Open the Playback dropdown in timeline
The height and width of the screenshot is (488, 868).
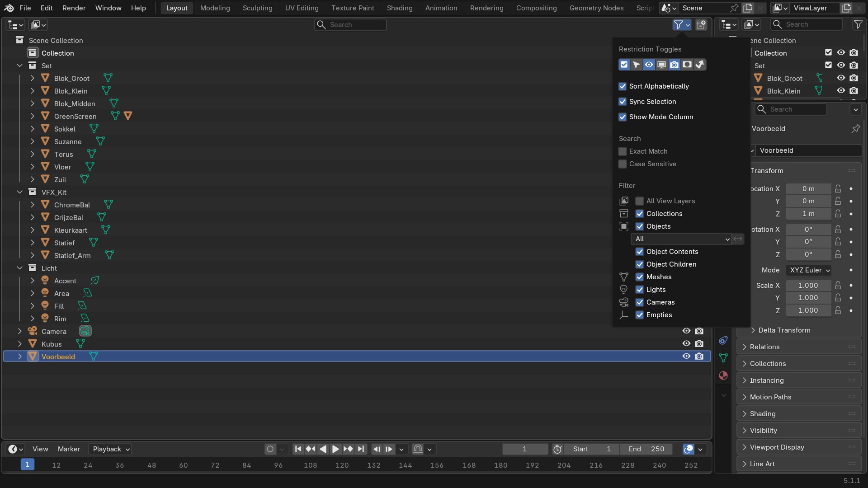111,449
